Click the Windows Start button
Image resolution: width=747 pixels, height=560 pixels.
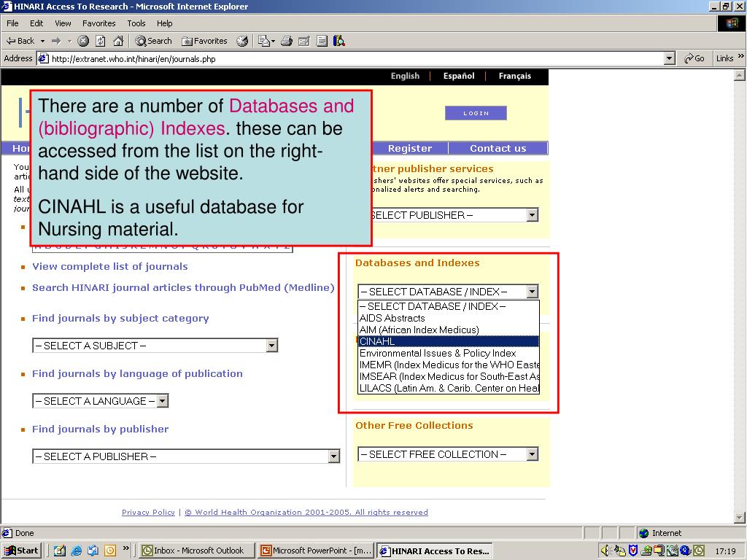point(21,551)
